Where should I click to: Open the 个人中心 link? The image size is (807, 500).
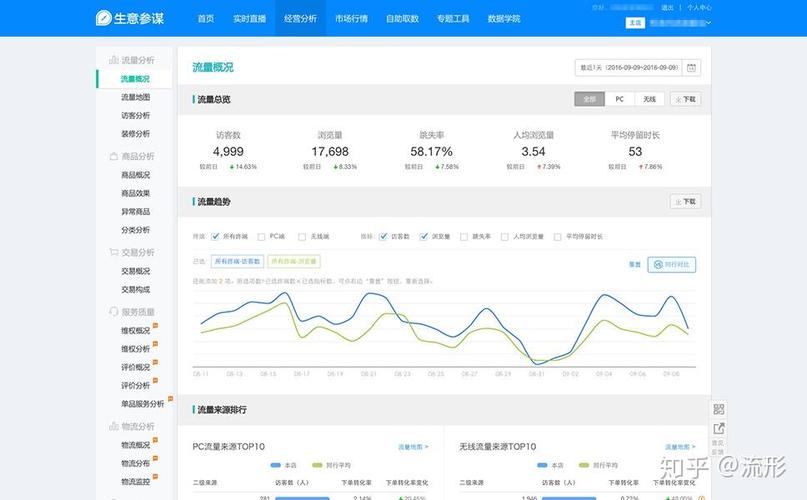pos(699,8)
